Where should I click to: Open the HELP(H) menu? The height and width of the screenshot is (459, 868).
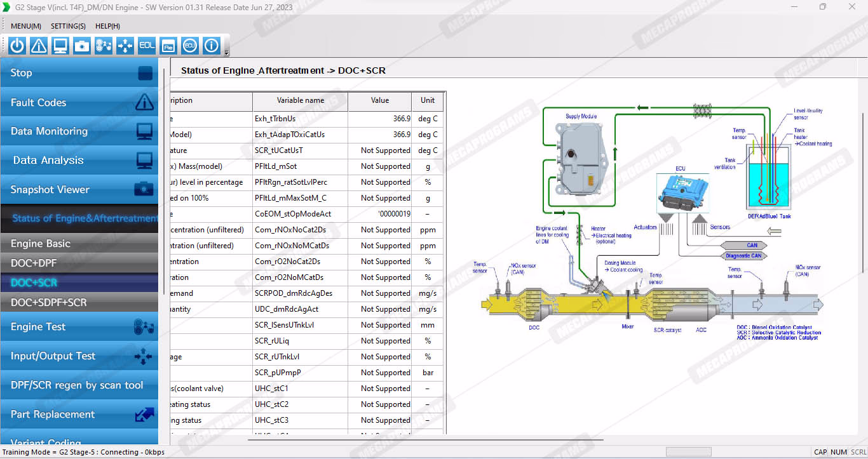107,26
